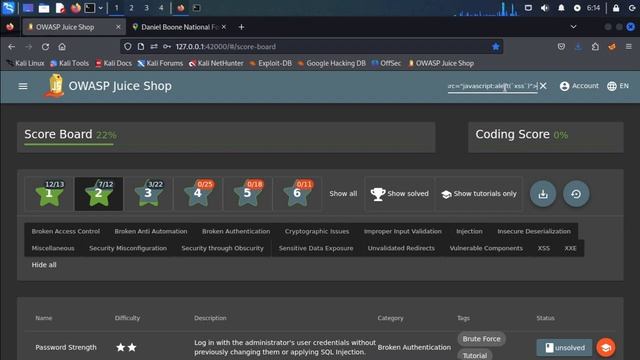This screenshot has width=640, height=360.
Task: Toggle the Unvalidated Redirects category
Action: tap(401, 248)
